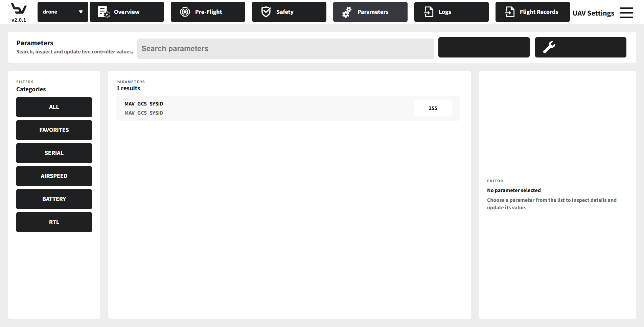The height and width of the screenshot is (327, 644).
Task: Toggle the SERIAL category filter
Action: [x=54, y=153]
